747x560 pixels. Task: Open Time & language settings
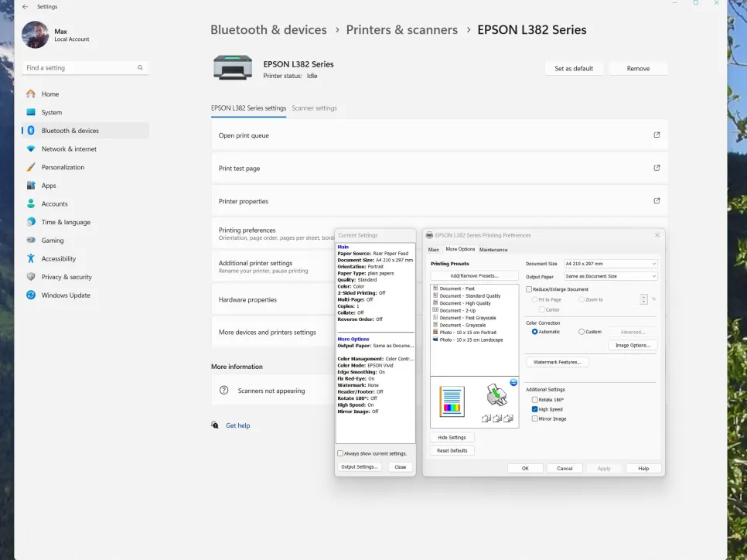pyautogui.click(x=86, y=222)
